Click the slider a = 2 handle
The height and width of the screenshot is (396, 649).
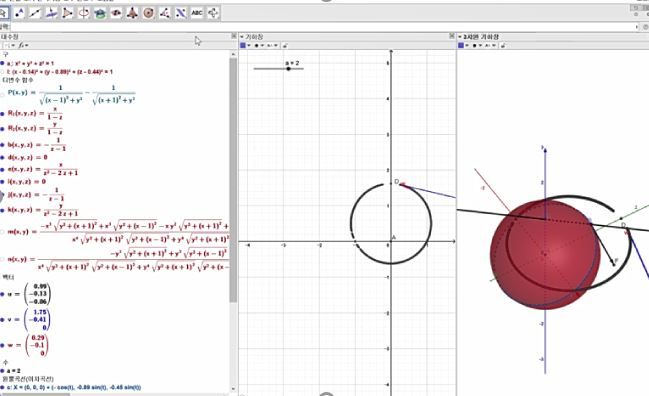point(288,69)
